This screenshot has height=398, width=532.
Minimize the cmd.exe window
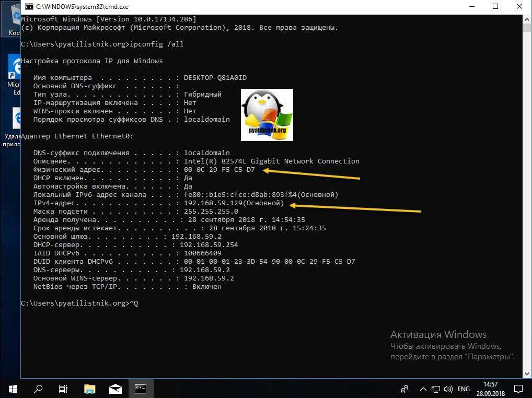coord(471,7)
